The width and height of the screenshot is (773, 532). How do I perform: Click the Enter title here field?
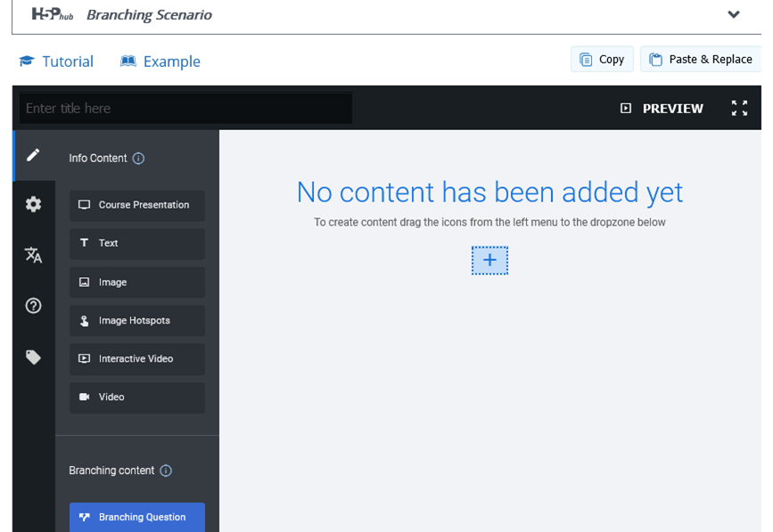185,109
